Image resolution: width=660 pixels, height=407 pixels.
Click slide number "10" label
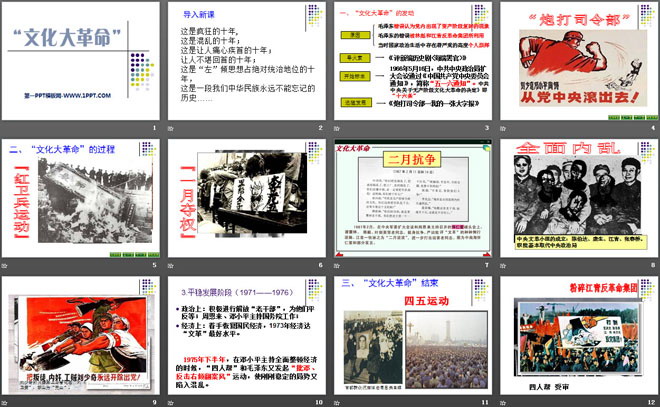tap(319, 402)
